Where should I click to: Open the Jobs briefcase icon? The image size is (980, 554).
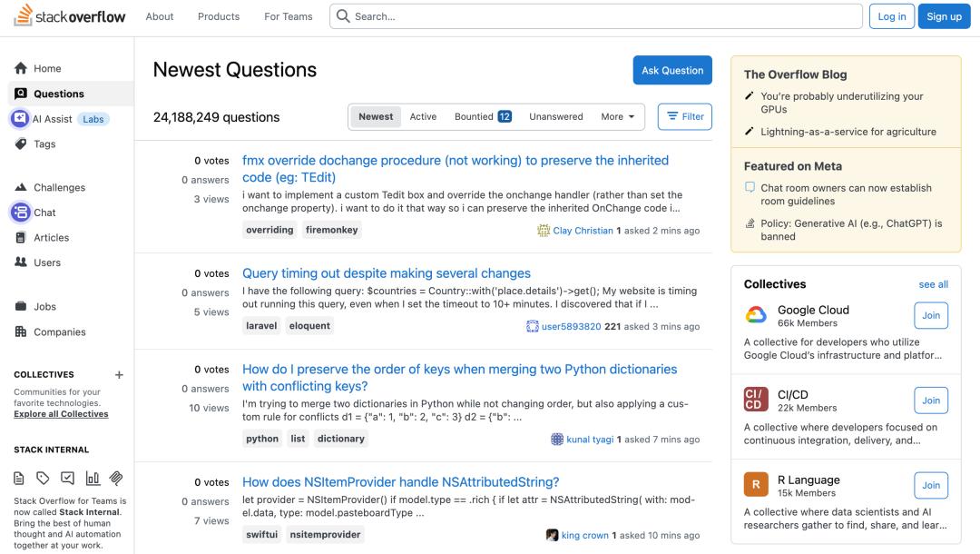(21, 307)
